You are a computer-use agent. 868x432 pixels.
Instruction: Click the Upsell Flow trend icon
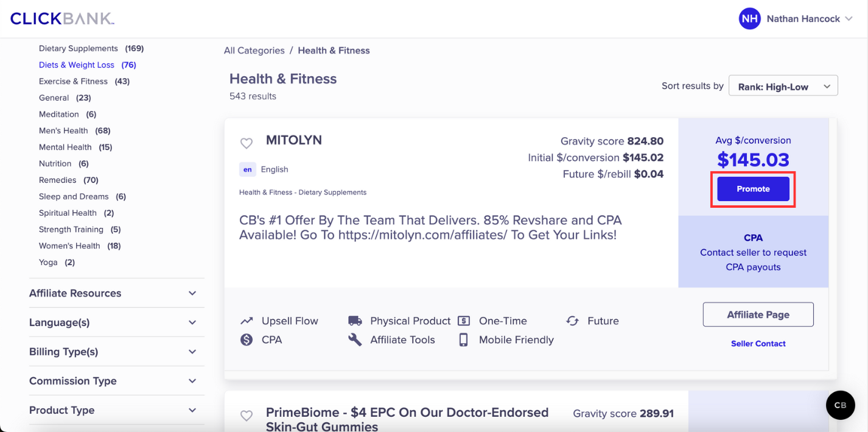(247, 320)
